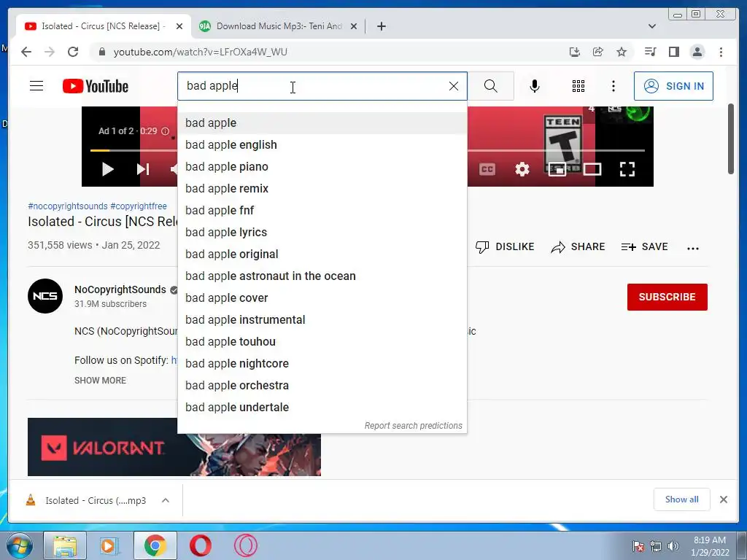This screenshot has width=747, height=560.
Task: Open Chrome profile avatar
Action: tap(697, 52)
